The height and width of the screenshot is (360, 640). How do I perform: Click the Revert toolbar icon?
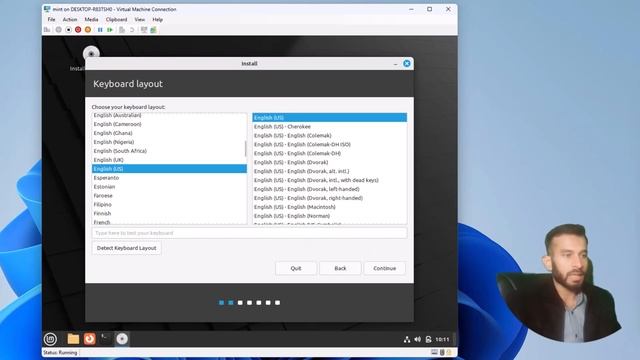tap(132, 30)
